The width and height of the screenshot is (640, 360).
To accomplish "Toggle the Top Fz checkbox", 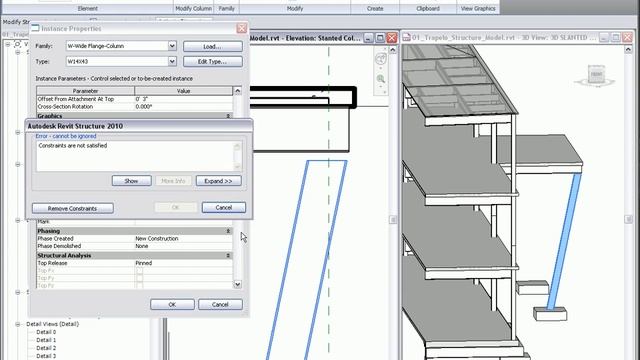I will click(140, 285).
